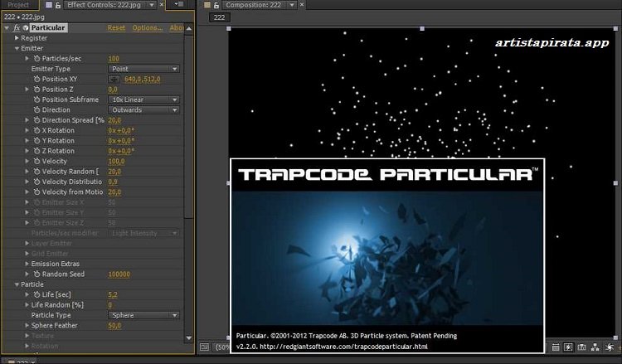Toggle the Particles/sec stopwatch
Image resolution: width=622 pixels, height=364 pixels.
click(x=36, y=58)
